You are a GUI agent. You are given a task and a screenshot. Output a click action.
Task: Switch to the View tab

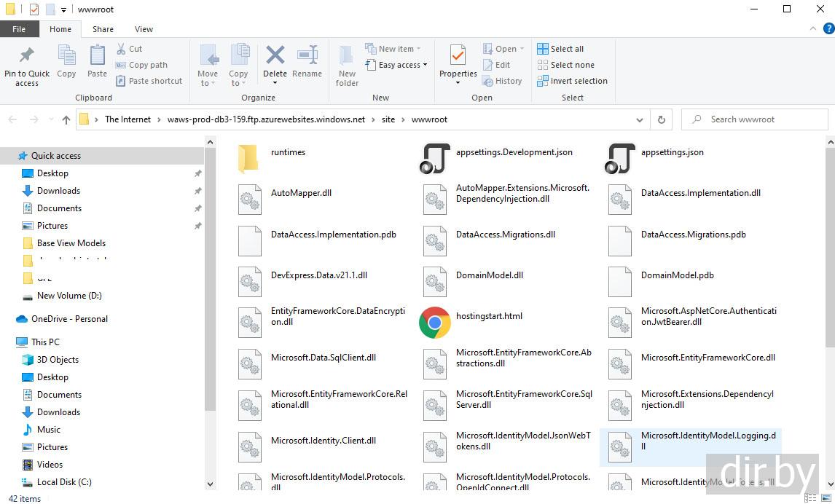[x=144, y=29]
